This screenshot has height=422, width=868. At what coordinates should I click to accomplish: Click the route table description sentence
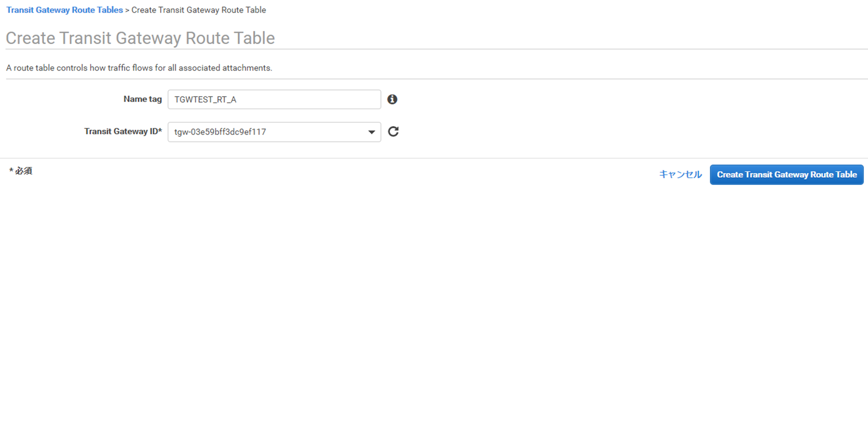tap(139, 68)
